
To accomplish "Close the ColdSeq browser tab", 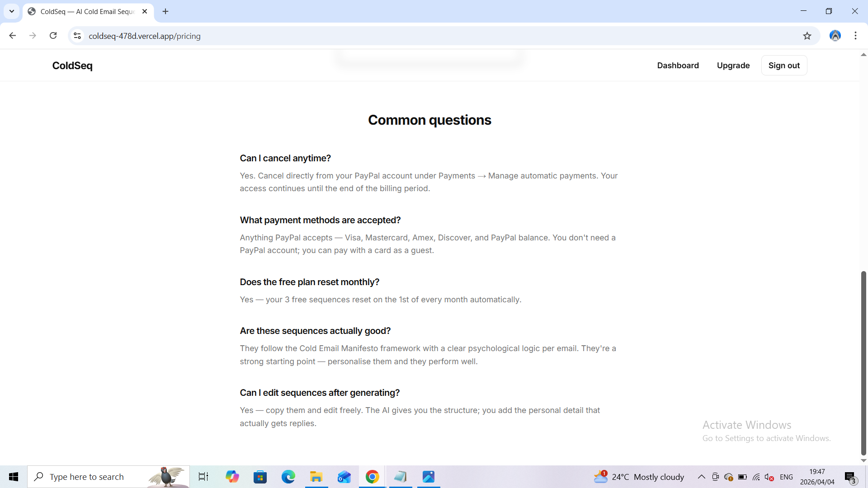I will [x=145, y=11].
